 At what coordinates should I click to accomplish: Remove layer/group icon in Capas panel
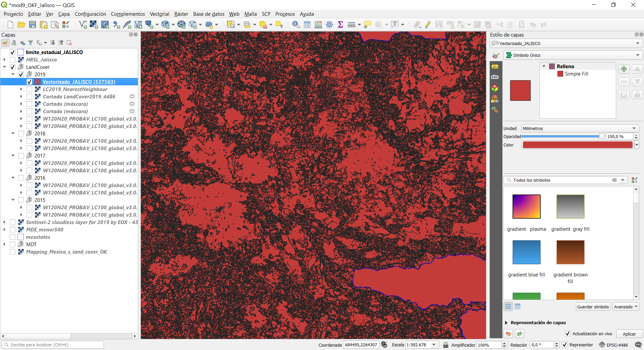pos(69,43)
